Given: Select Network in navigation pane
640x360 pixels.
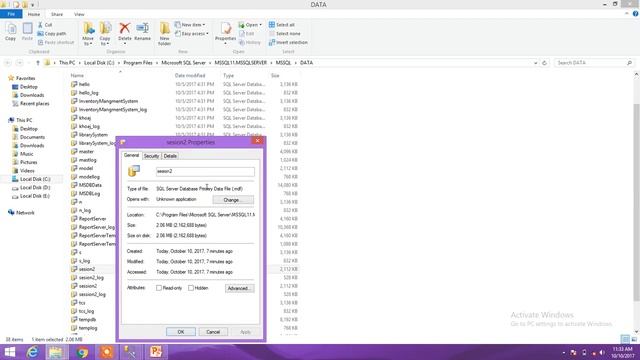Looking at the screenshot, I should point(25,213).
